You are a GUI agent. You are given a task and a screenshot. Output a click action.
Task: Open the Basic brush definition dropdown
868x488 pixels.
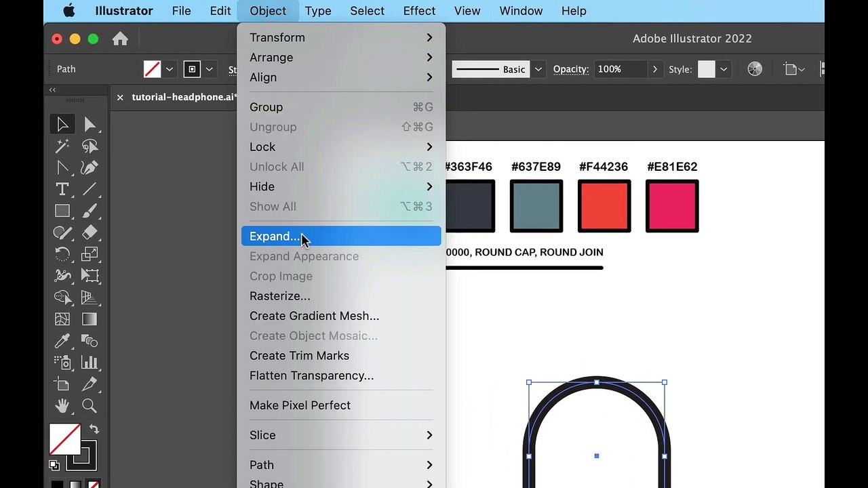(x=538, y=69)
